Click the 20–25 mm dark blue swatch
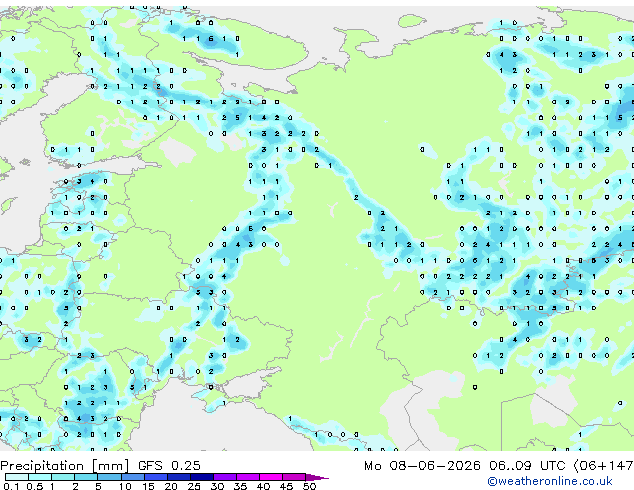This screenshot has height=490, width=634. click(x=179, y=477)
